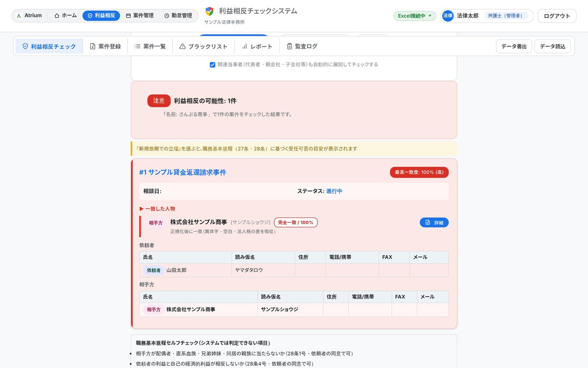The image size is (588, 368).
Task: Switch to the 案件一覧 tab
Action: click(150, 46)
